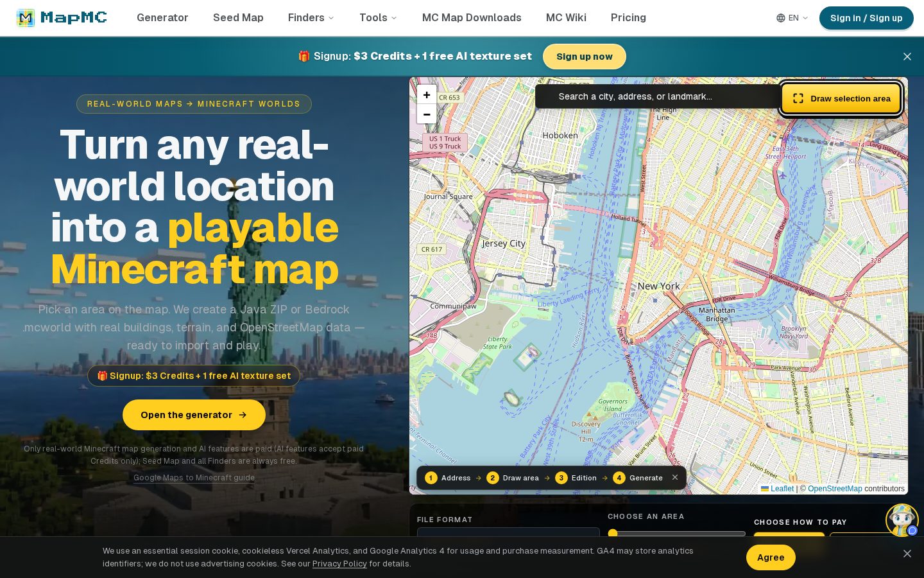Click the CR 617 road shield
924x578 pixels.
pyautogui.click(x=432, y=249)
